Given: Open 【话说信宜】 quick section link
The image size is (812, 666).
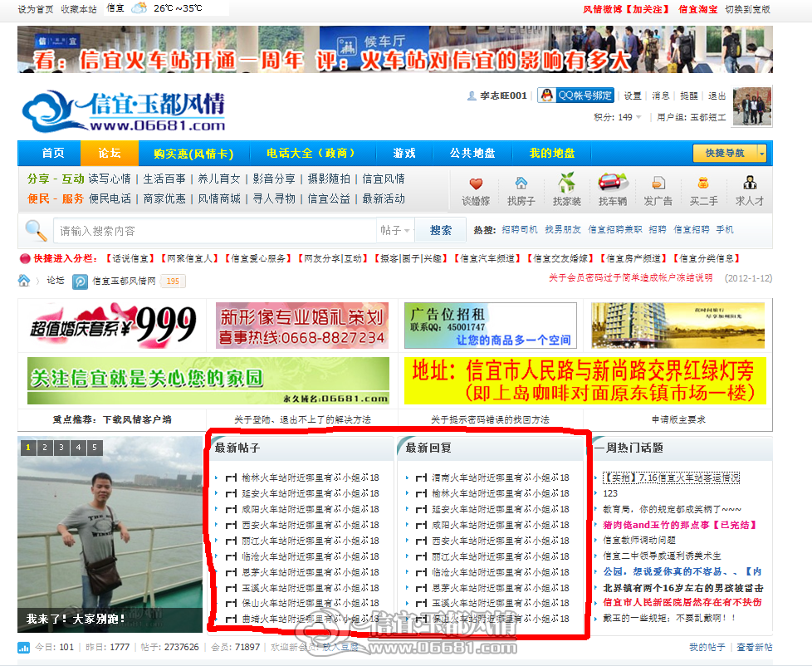Looking at the screenshot, I should coord(130,258).
